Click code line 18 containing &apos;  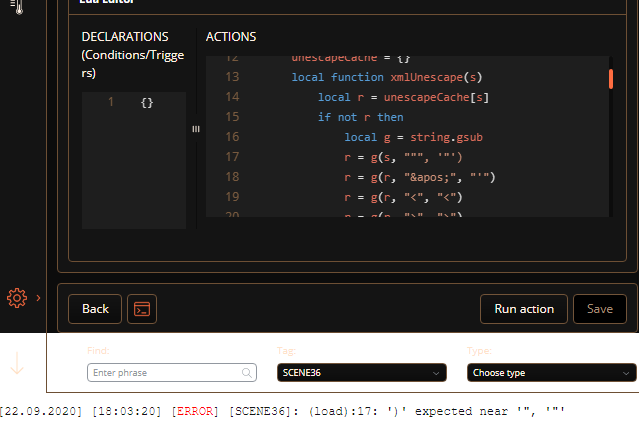coord(420,177)
